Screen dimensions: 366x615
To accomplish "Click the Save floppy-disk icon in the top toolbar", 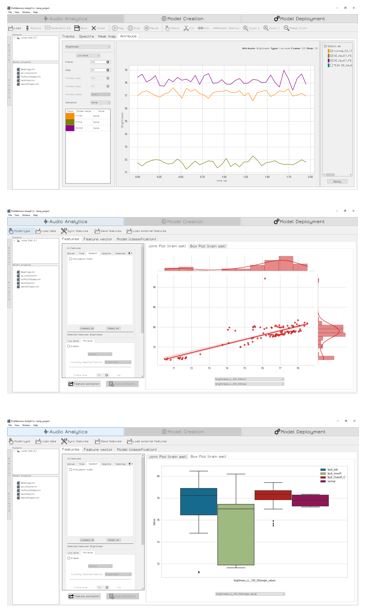I will click(77, 28).
